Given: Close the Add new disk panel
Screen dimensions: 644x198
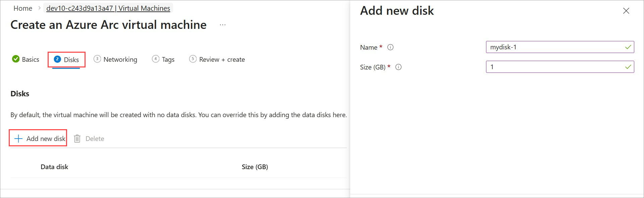Looking at the screenshot, I should [x=626, y=11].
